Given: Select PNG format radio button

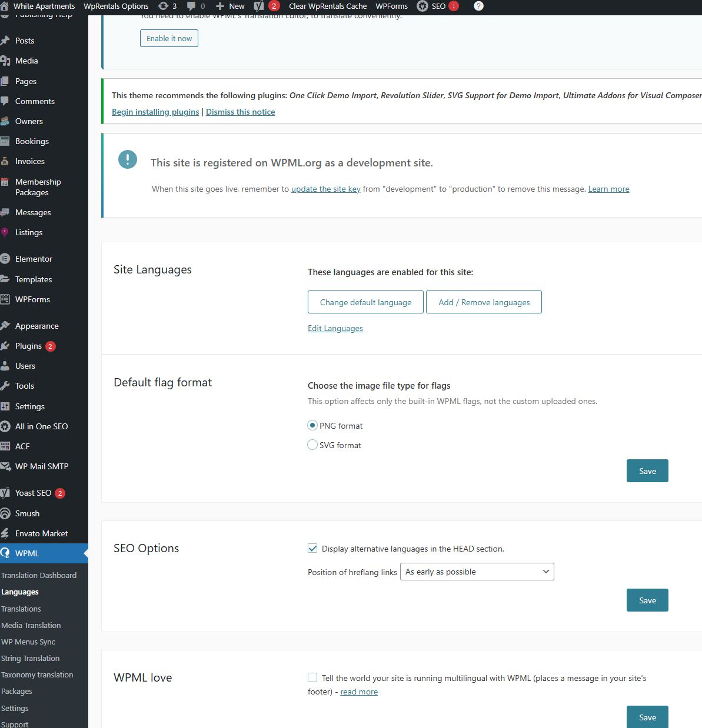Looking at the screenshot, I should point(312,425).
